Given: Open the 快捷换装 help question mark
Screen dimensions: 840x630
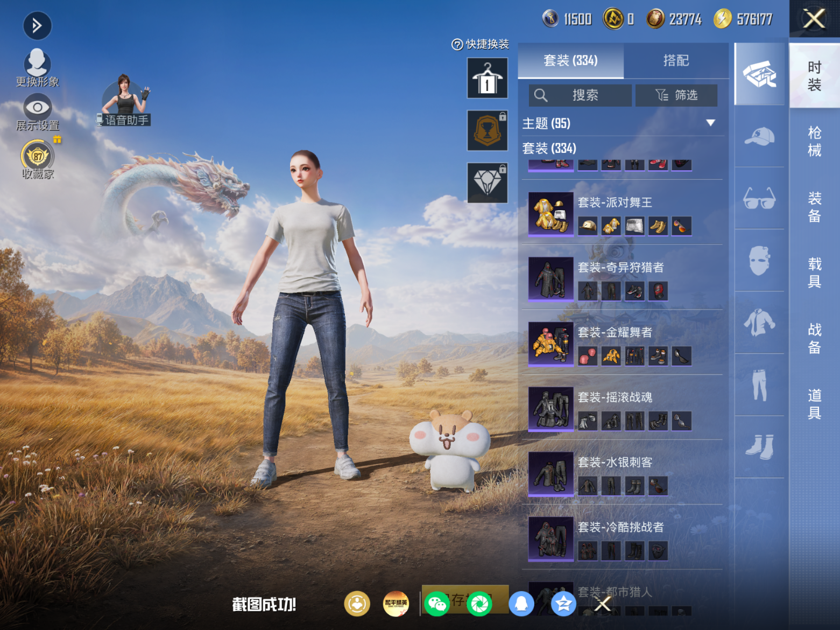Looking at the screenshot, I should pyautogui.click(x=457, y=45).
